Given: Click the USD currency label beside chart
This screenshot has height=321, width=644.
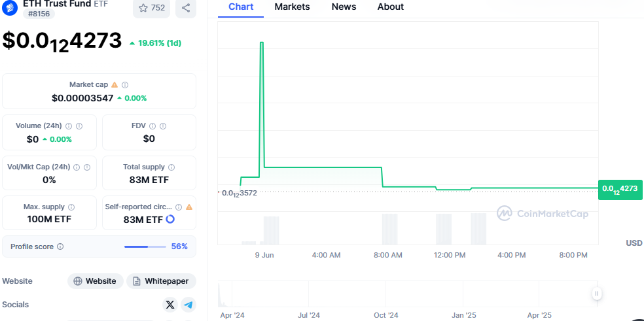Looking at the screenshot, I should 634,243.
